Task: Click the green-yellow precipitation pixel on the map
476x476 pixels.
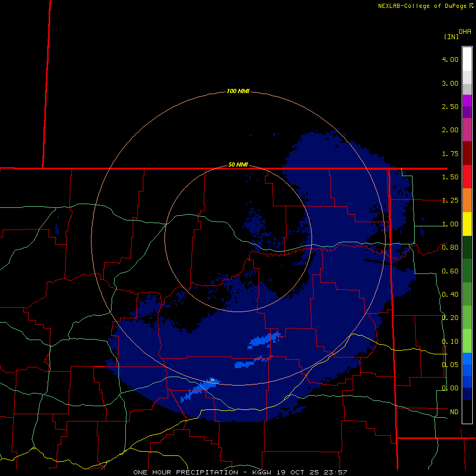Action: [x=213, y=380]
